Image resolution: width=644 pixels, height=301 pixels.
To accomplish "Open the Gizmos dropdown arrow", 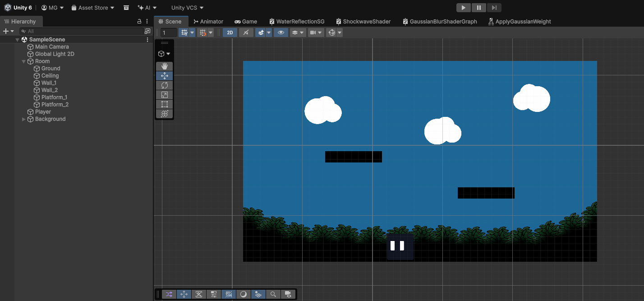I will click(x=340, y=32).
